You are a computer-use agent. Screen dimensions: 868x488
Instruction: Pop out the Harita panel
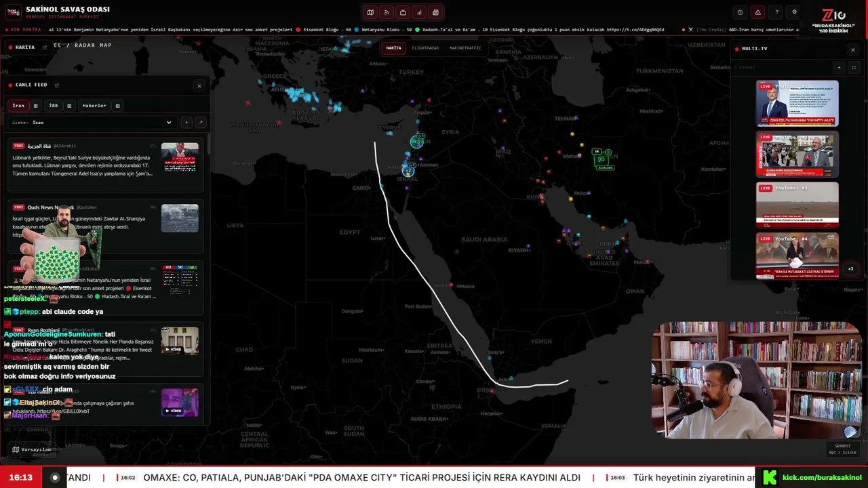click(45, 47)
